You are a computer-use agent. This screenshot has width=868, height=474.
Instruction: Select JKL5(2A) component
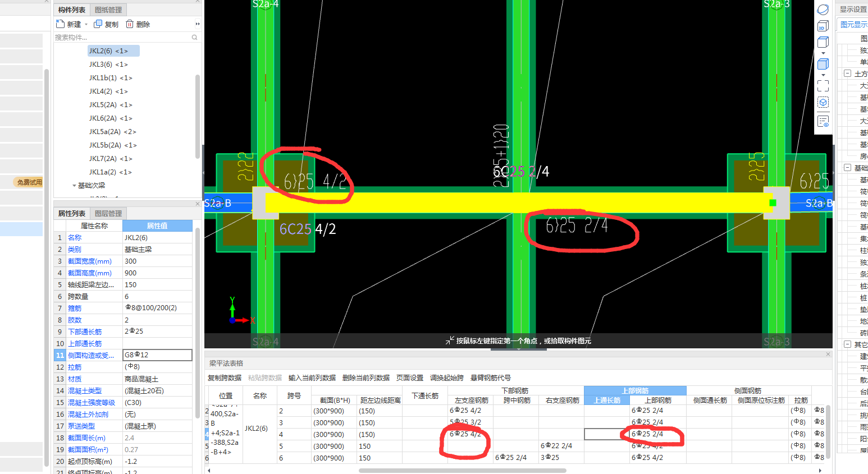111,105
